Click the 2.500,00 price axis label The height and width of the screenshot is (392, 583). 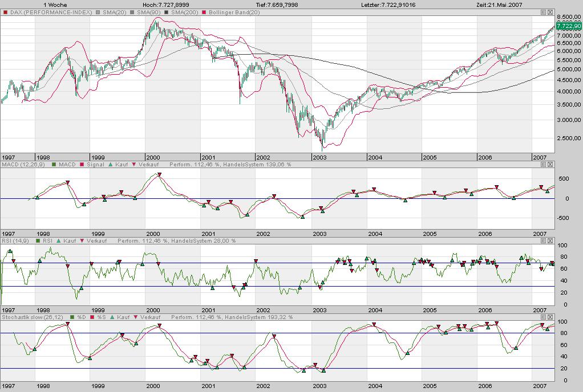coord(569,138)
